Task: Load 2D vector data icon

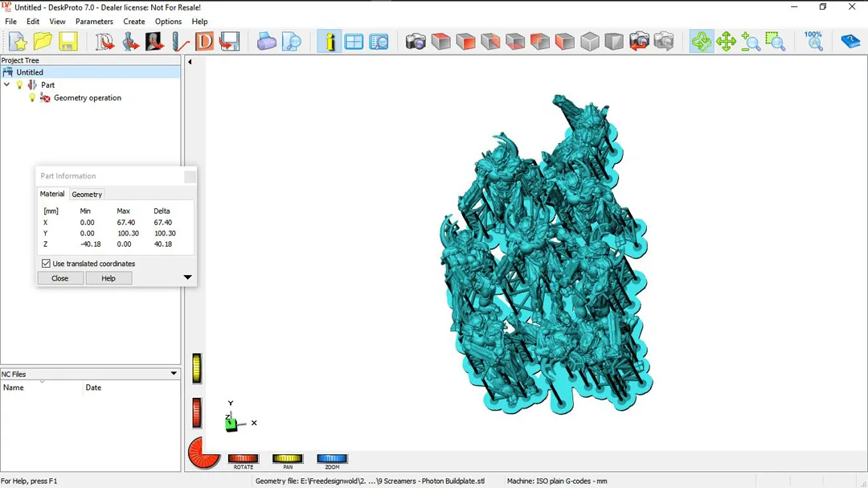Action: 104,42
